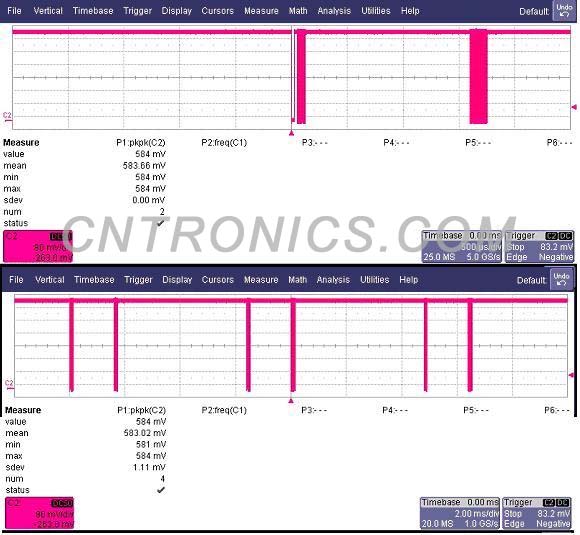Select the C2 channel marker on upper grid
580x535 pixels.
click(7, 116)
